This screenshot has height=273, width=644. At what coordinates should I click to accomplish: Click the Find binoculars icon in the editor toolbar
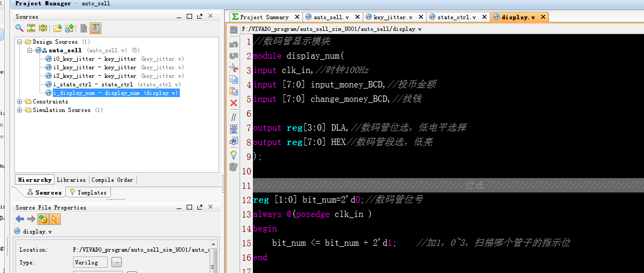pyautogui.click(x=234, y=141)
